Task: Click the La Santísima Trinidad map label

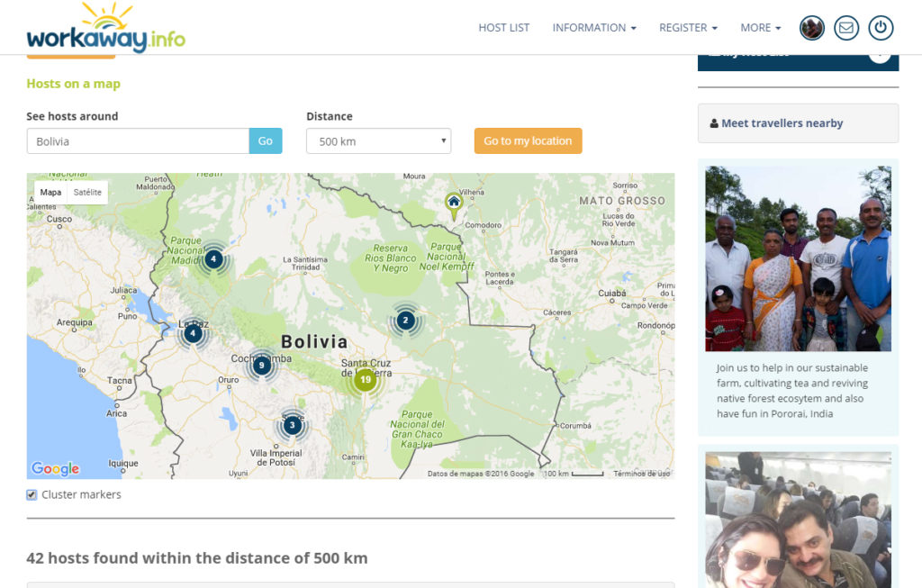Action: click(305, 263)
